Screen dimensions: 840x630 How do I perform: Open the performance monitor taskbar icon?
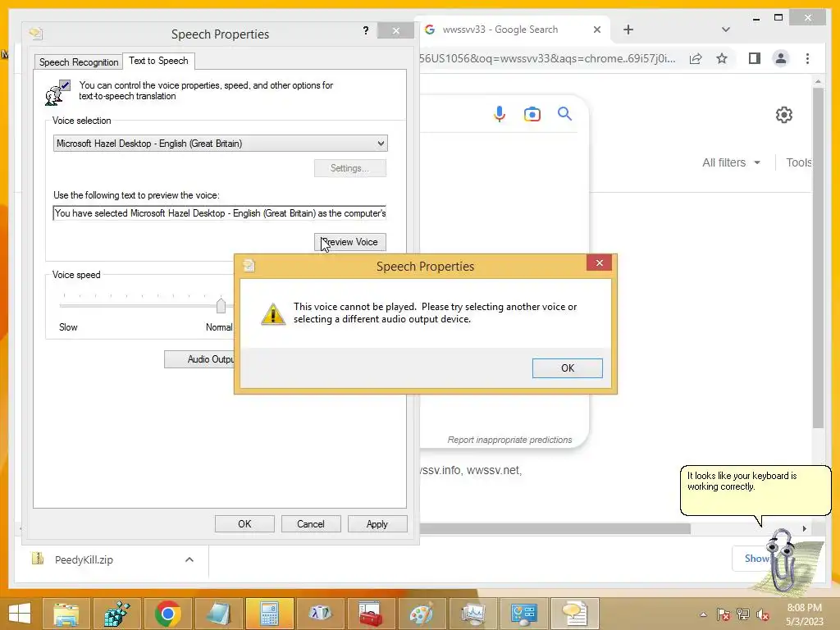[x=473, y=614]
